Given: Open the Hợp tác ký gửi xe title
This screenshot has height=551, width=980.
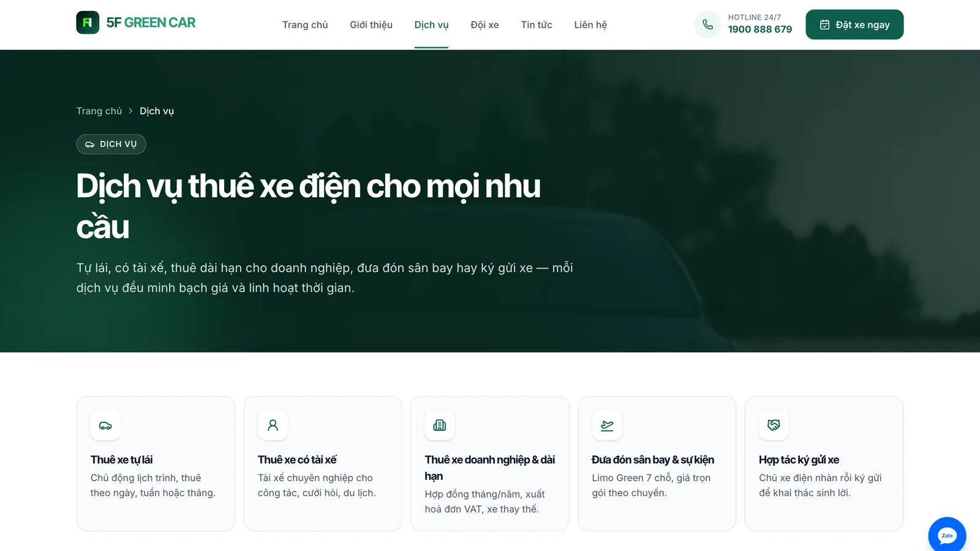Looking at the screenshot, I should point(799,460).
